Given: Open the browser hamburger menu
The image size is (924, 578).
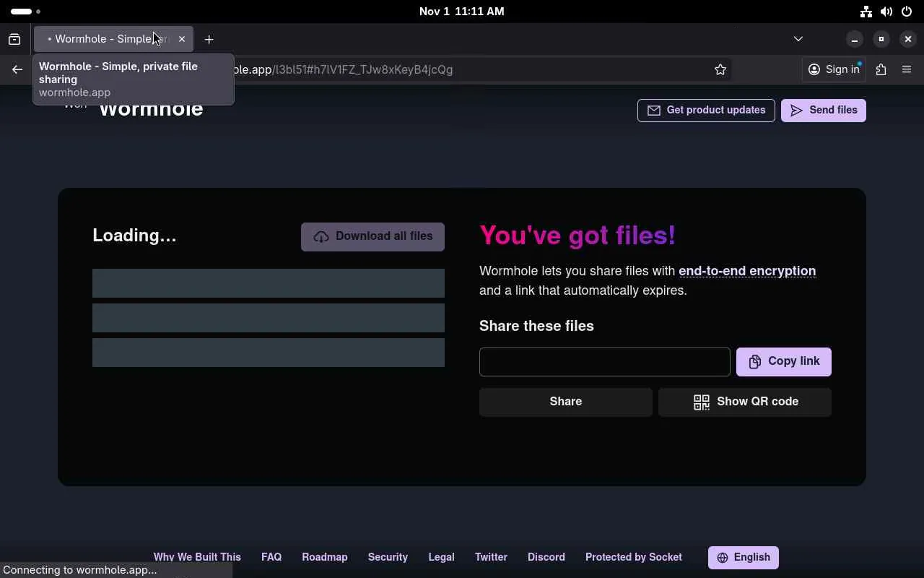Looking at the screenshot, I should pos(907,69).
